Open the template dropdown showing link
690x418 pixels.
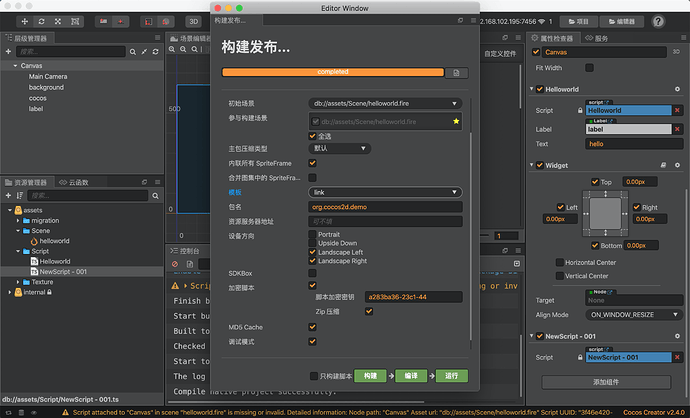click(384, 192)
